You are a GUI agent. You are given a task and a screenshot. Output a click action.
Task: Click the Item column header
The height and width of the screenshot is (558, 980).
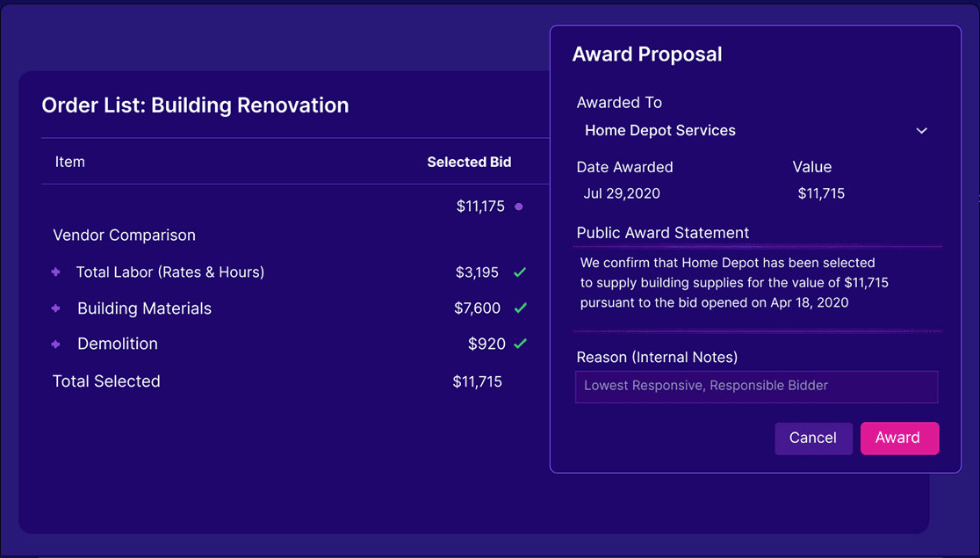(70, 162)
